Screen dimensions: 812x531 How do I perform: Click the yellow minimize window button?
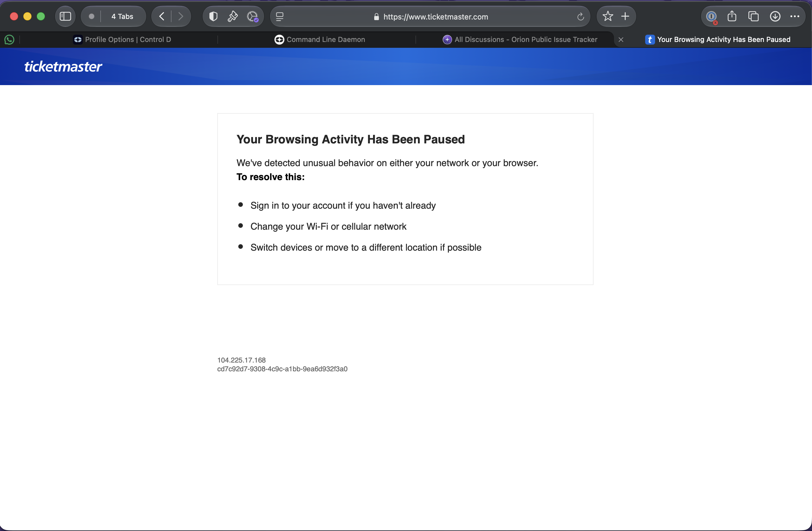point(27,16)
